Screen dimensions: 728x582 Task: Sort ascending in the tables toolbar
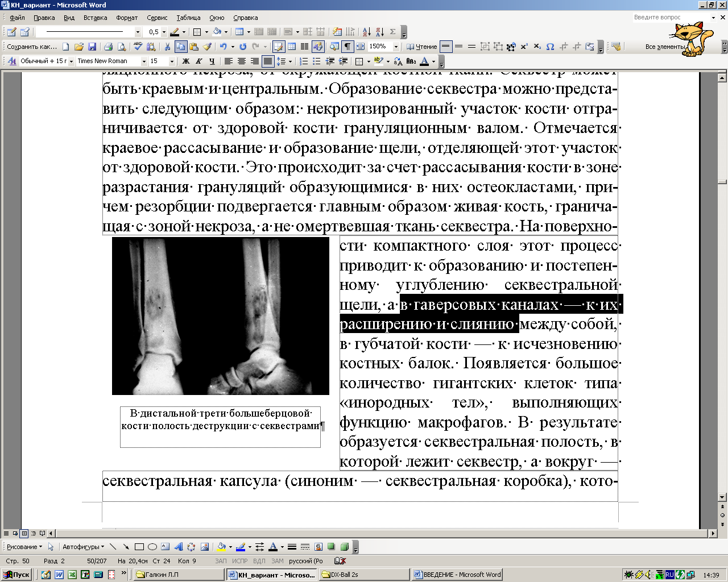coord(366,32)
